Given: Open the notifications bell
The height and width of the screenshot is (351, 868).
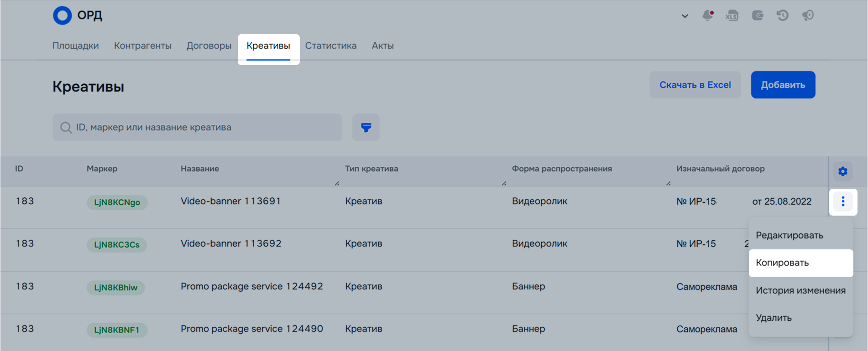Looking at the screenshot, I should click(707, 15).
